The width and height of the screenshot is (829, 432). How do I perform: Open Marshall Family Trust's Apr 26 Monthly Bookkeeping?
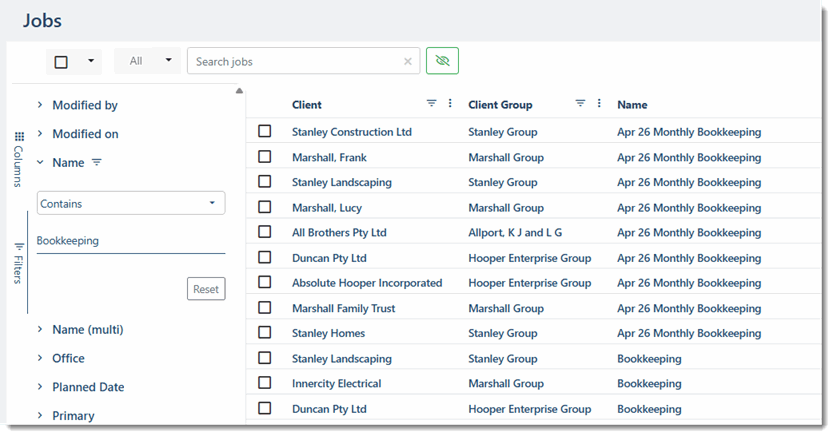689,308
